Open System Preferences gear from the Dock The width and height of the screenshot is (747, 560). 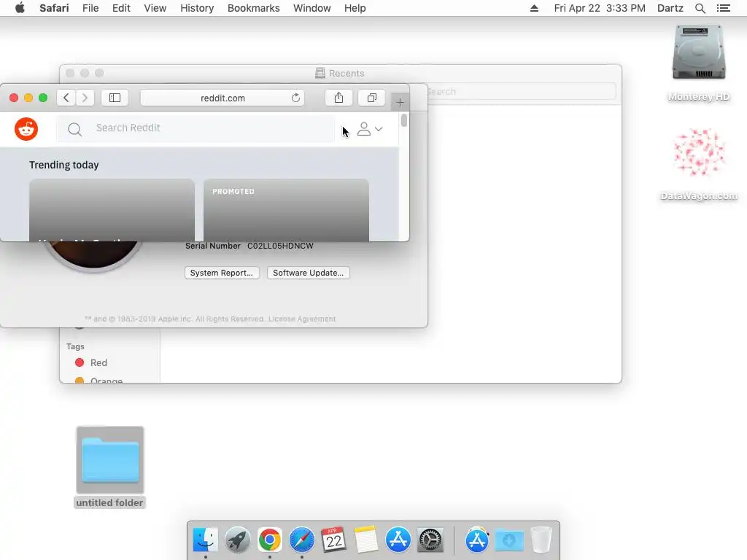pos(430,540)
